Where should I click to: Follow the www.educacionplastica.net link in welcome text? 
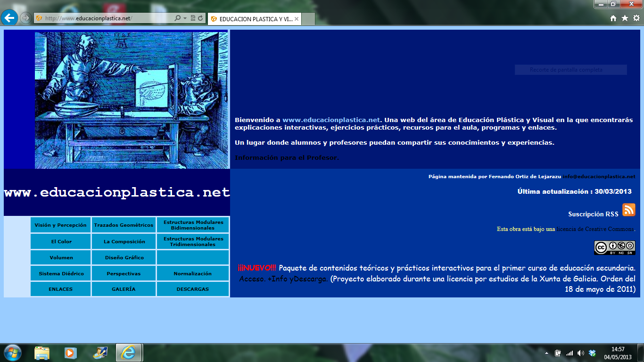(331, 120)
